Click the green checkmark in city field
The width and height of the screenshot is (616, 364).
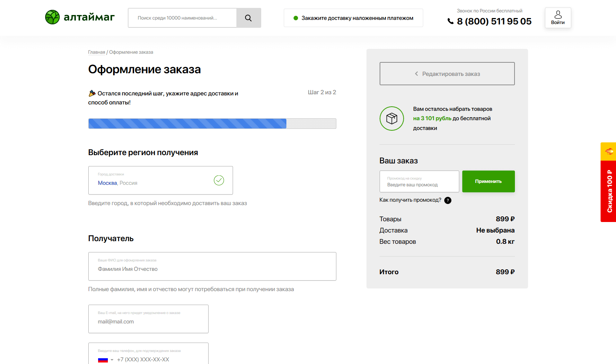[x=219, y=180]
